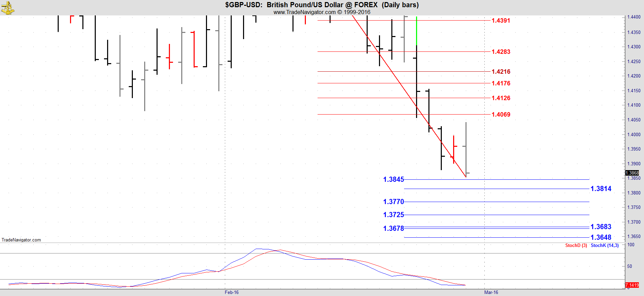Select the 1.3845 blue support label
The image size is (644, 296).
393,179
